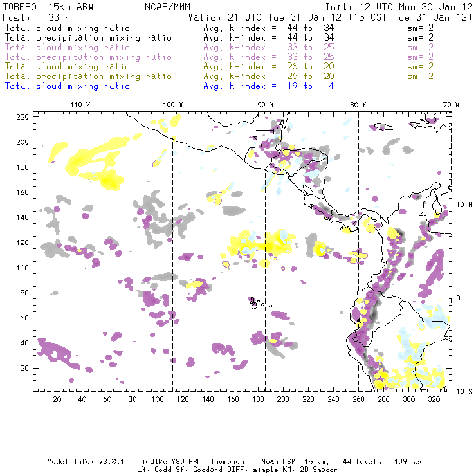Image resolution: width=476 pixels, height=476 pixels.
Task: Click the "100 W" longitude label
Action: (x=173, y=105)
